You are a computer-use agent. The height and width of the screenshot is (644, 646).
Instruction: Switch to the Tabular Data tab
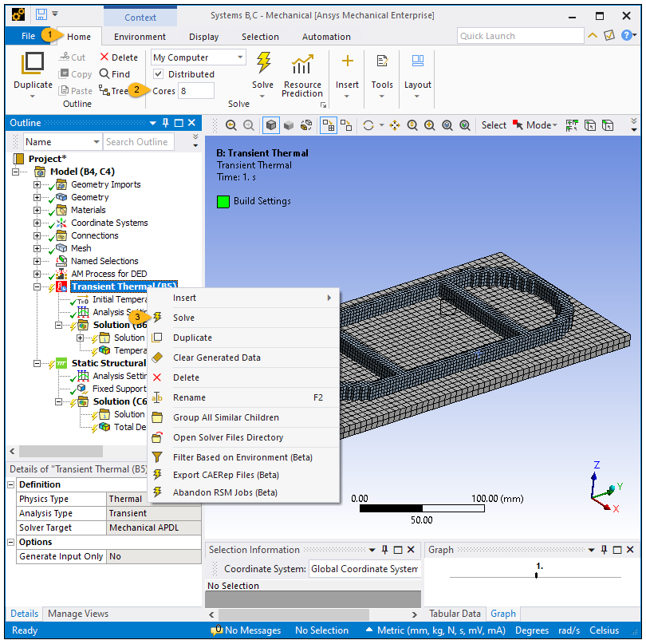point(455,614)
